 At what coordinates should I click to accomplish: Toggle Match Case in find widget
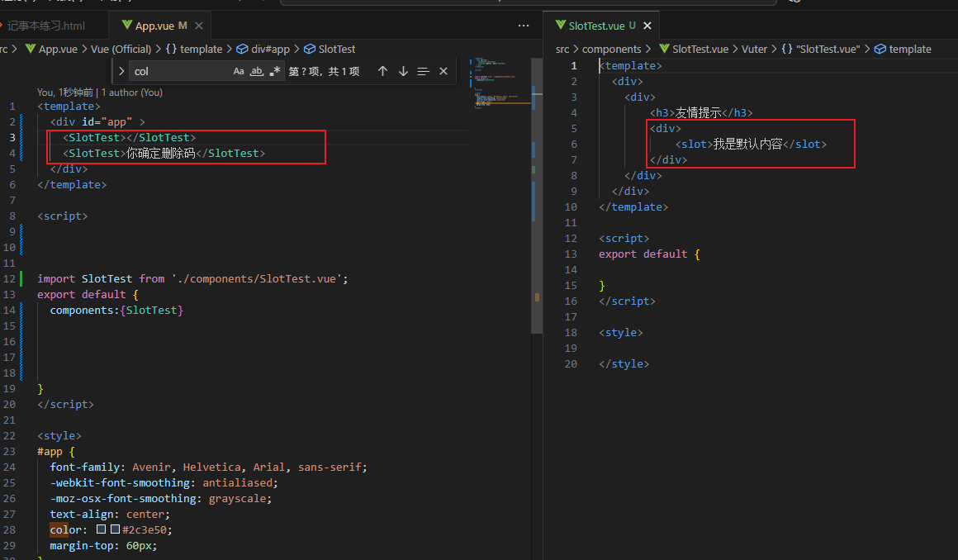click(x=239, y=72)
